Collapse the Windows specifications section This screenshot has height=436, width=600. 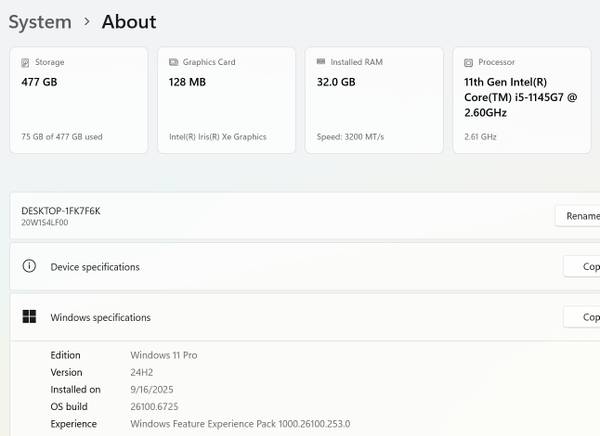tap(300, 318)
